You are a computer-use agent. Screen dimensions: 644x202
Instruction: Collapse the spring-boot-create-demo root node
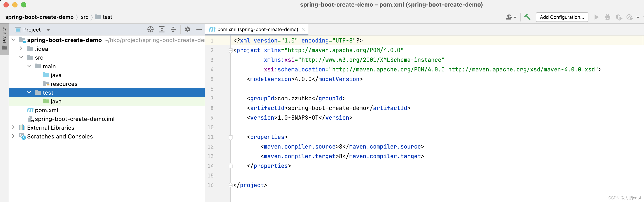pos(14,40)
